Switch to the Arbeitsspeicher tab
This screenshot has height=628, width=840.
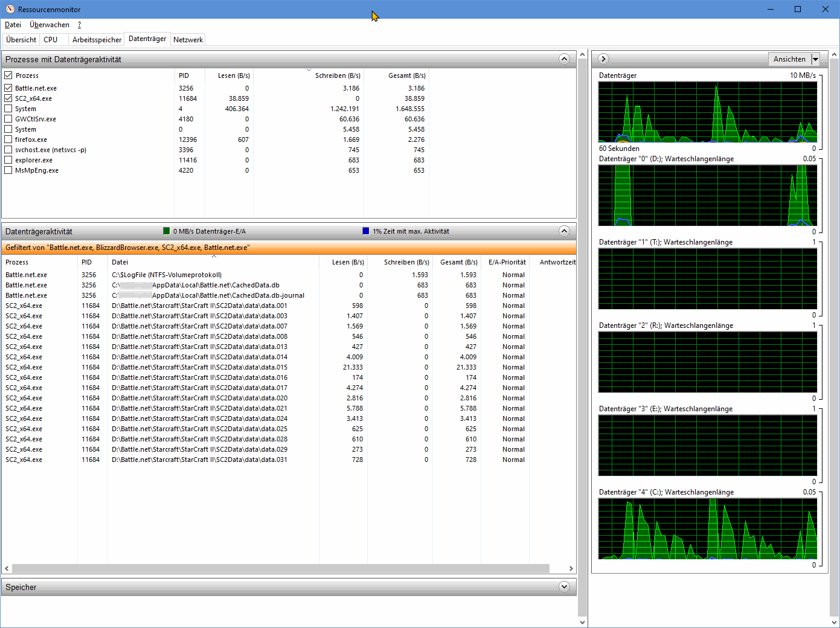pos(97,39)
